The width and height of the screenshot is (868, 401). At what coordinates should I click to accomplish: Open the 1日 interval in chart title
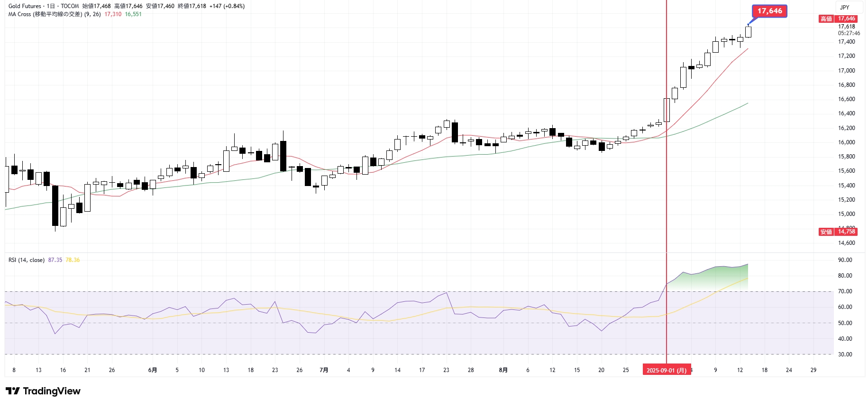(x=51, y=6)
